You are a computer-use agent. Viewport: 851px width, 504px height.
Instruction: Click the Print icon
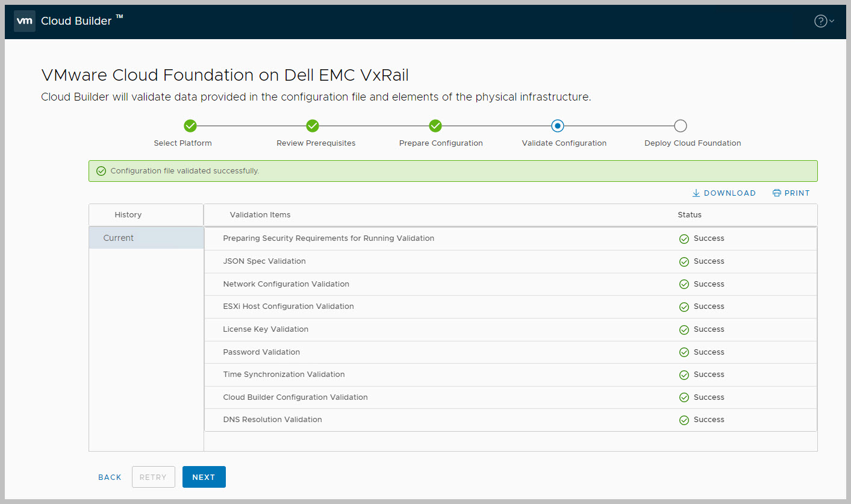(x=777, y=193)
